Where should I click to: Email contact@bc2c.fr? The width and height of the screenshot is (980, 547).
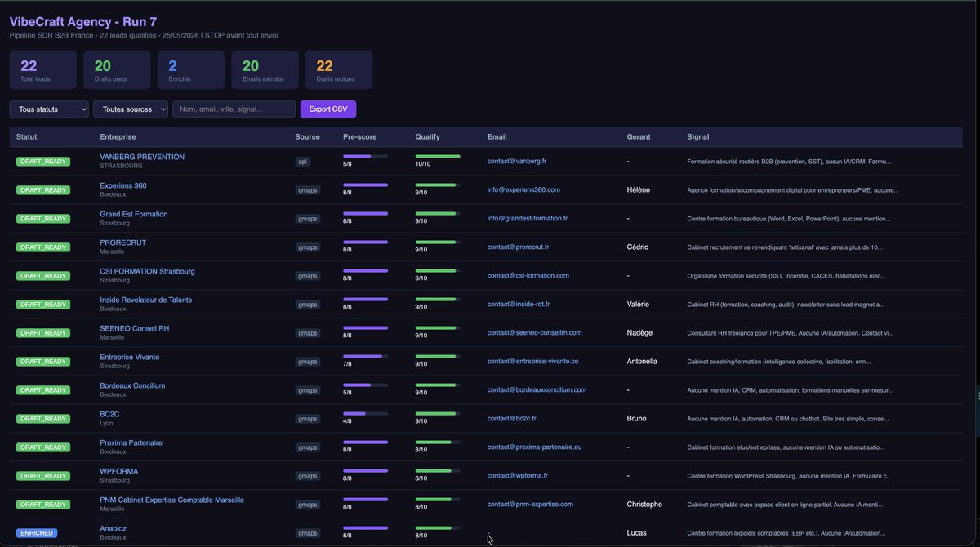[x=512, y=418]
